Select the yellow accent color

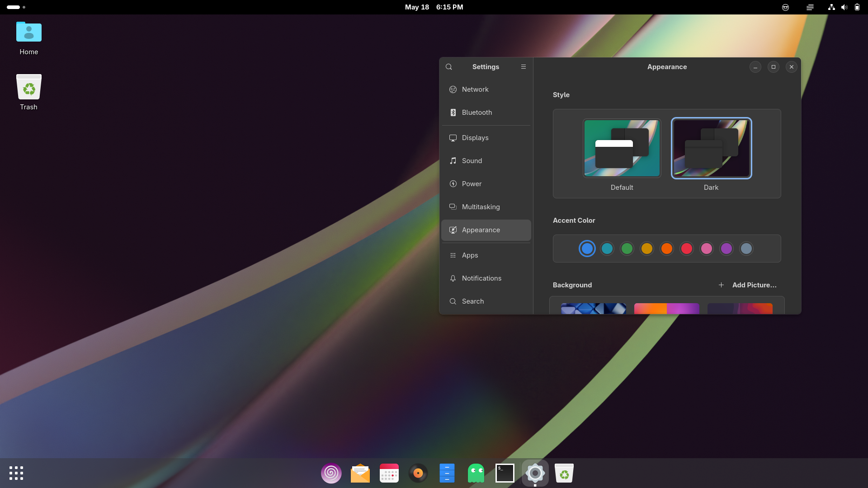(x=647, y=249)
